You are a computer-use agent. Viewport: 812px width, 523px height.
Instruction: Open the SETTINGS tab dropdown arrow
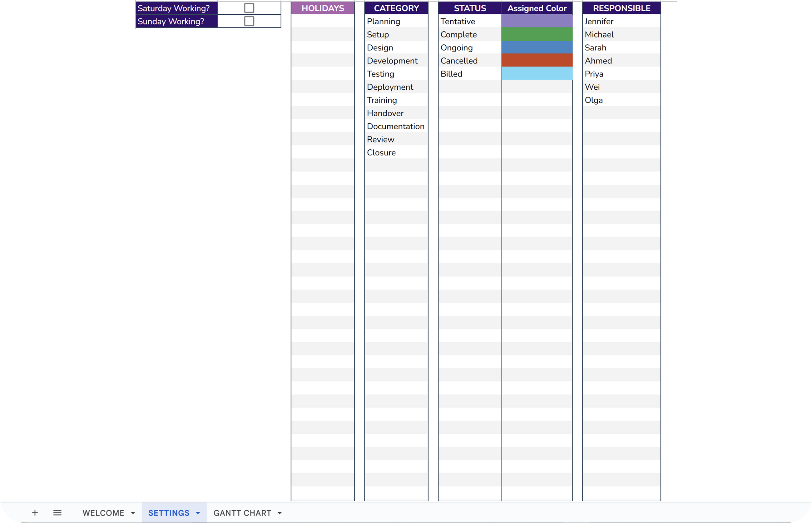(198, 513)
